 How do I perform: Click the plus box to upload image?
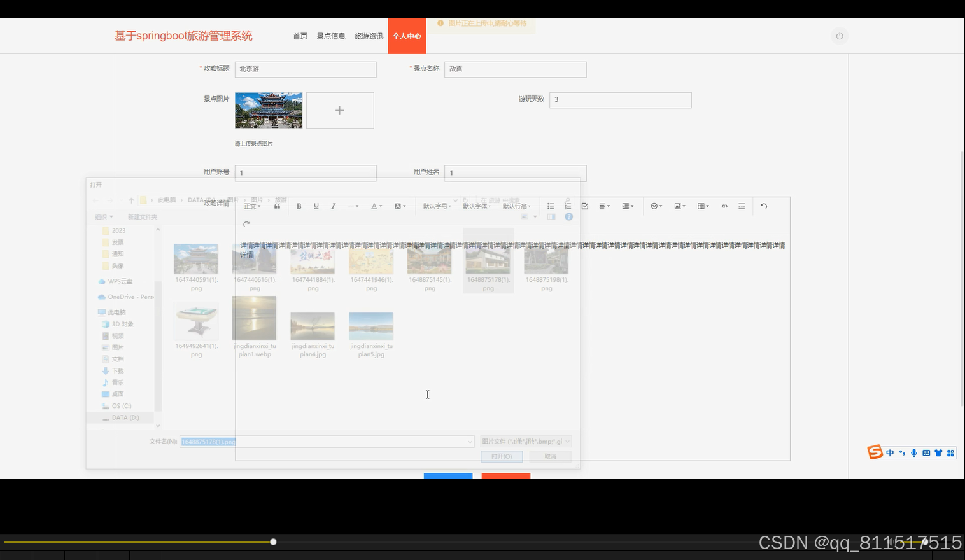tap(340, 110)
